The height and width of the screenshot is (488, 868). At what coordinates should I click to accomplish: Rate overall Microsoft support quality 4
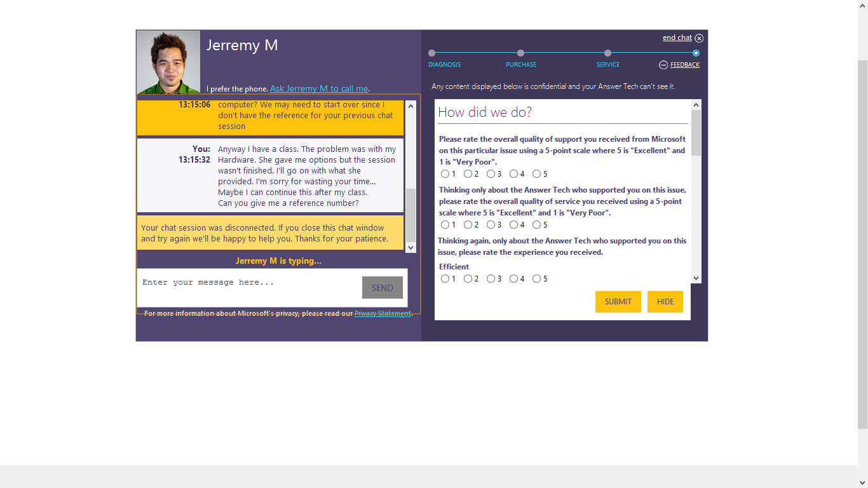tap(513, 174)
